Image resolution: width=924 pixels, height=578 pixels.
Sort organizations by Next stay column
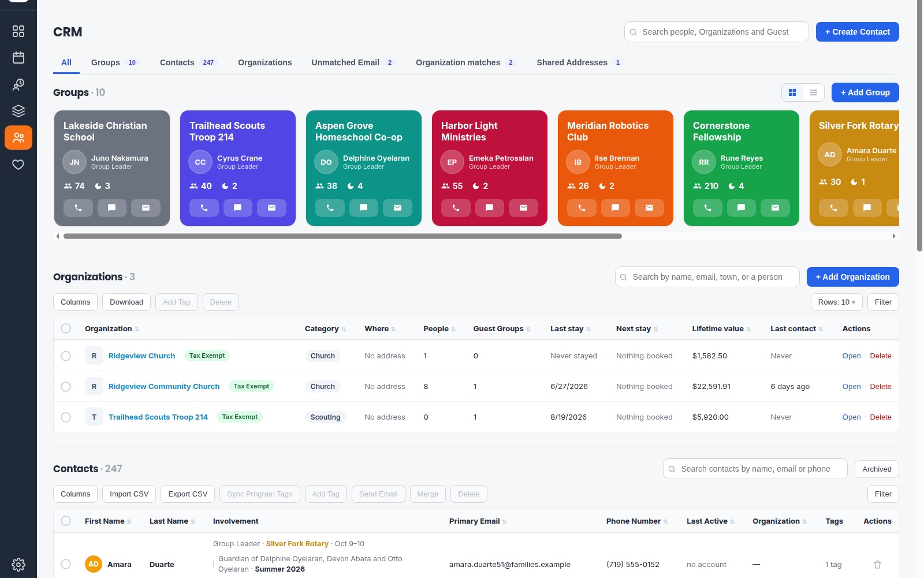pyautogui.click(x=637, y=329)
